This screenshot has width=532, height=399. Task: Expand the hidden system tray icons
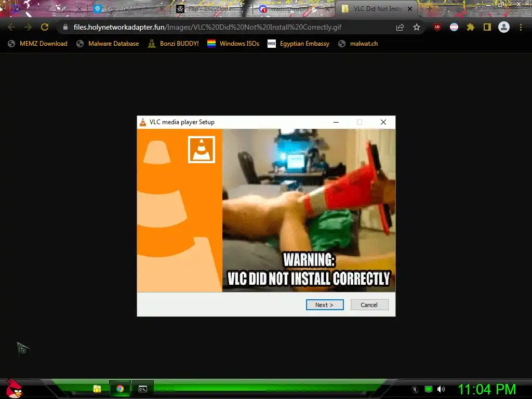pyautogui.click(x=415, y=390)
